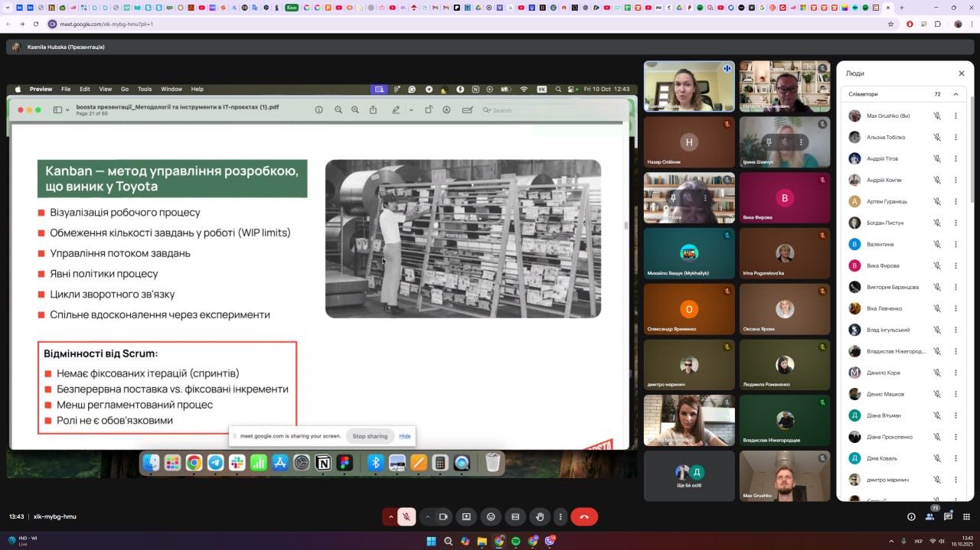Open Finder in the shared Mac dock

point(151,463)
